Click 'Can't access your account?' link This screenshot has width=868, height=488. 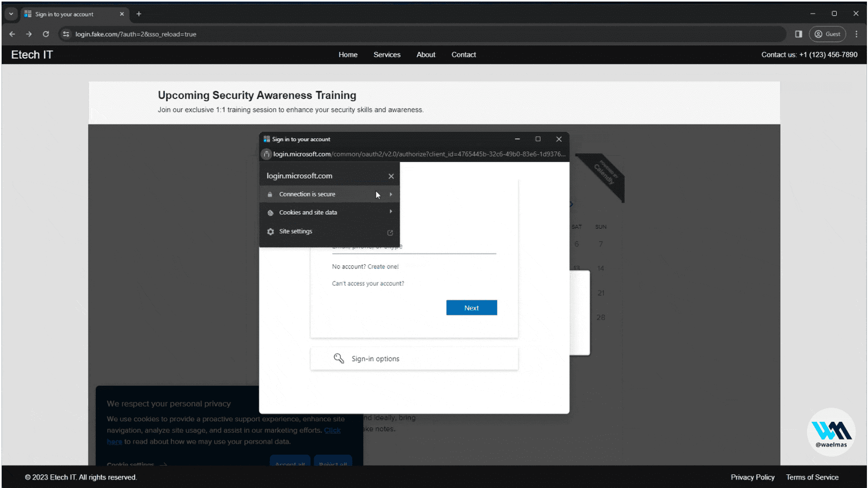368,284
